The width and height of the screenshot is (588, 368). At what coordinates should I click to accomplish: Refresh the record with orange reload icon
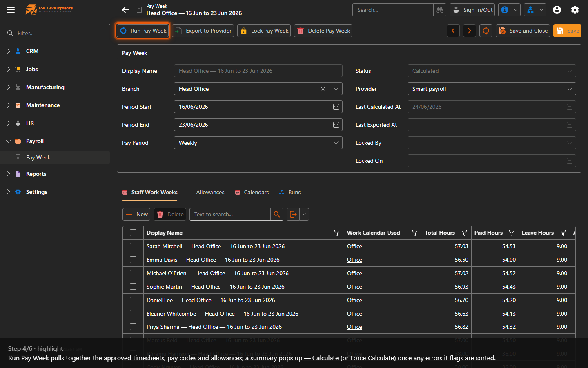pyautogui.click(x=486, y=31)
